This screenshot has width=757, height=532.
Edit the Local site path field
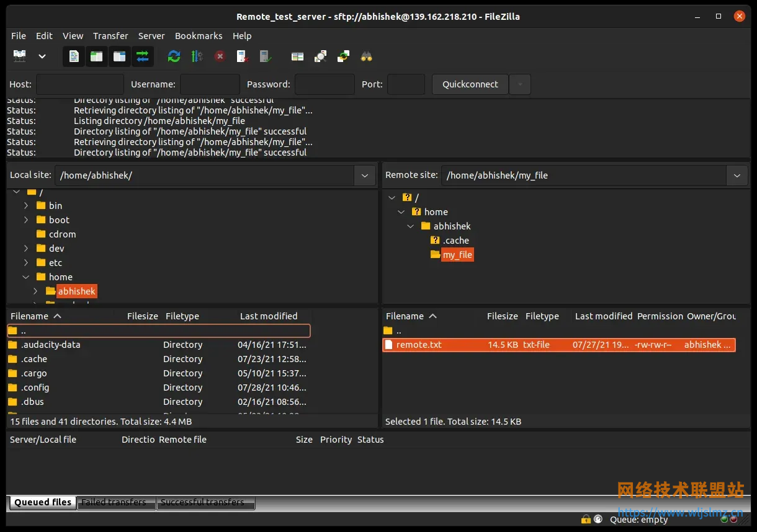click(204, 175)
